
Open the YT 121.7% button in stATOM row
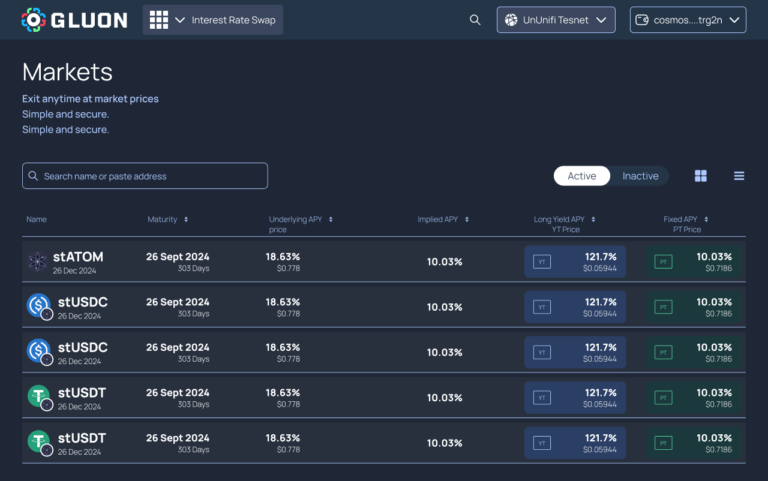575,262
